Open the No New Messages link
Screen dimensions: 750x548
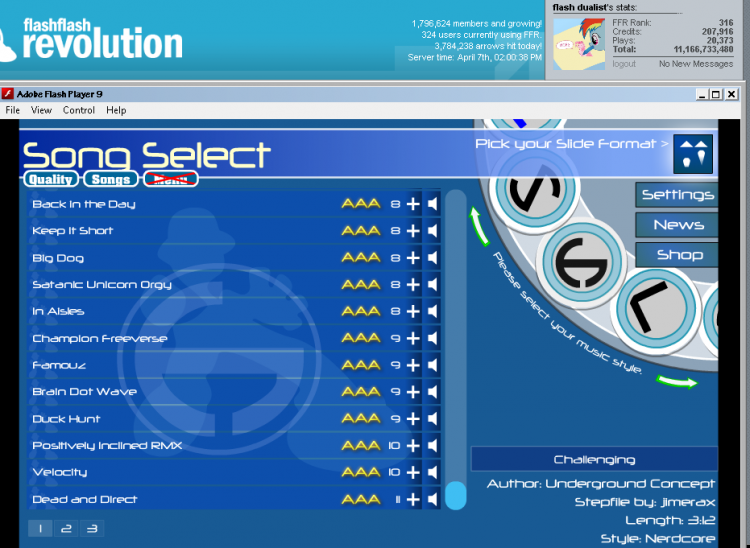click(x=696, y=64)
